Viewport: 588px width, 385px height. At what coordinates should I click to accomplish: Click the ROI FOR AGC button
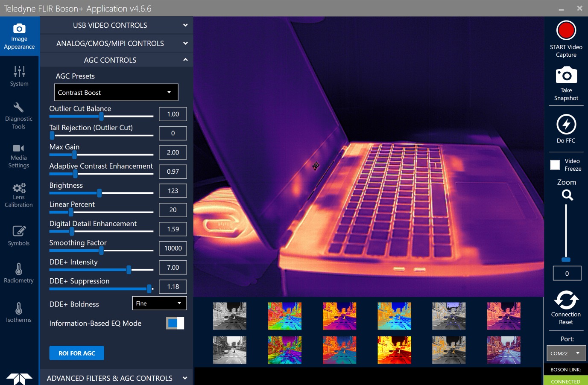pyautogui.click(x=77, y=353)
